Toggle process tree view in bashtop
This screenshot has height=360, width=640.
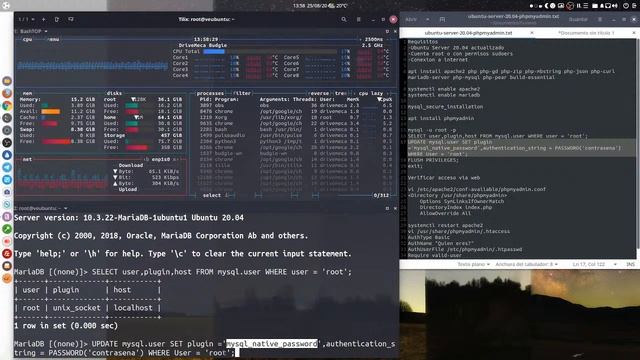coord(340,93)
